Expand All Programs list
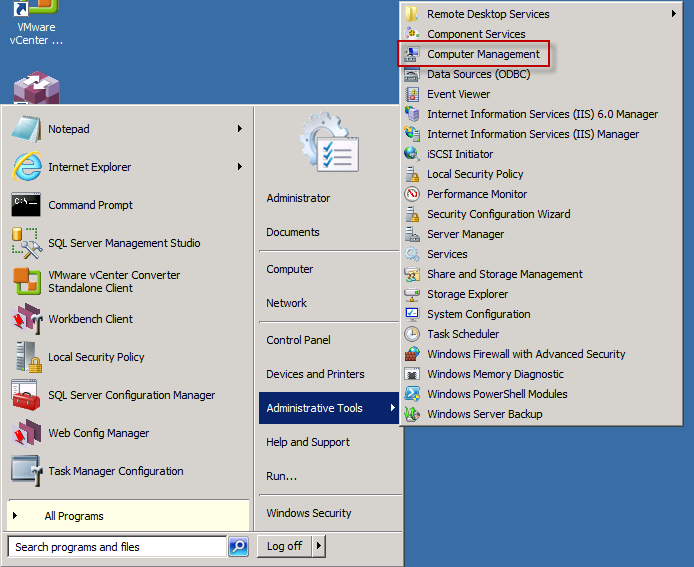This screenshot has width=694, height=567. [x=128, y=516]
